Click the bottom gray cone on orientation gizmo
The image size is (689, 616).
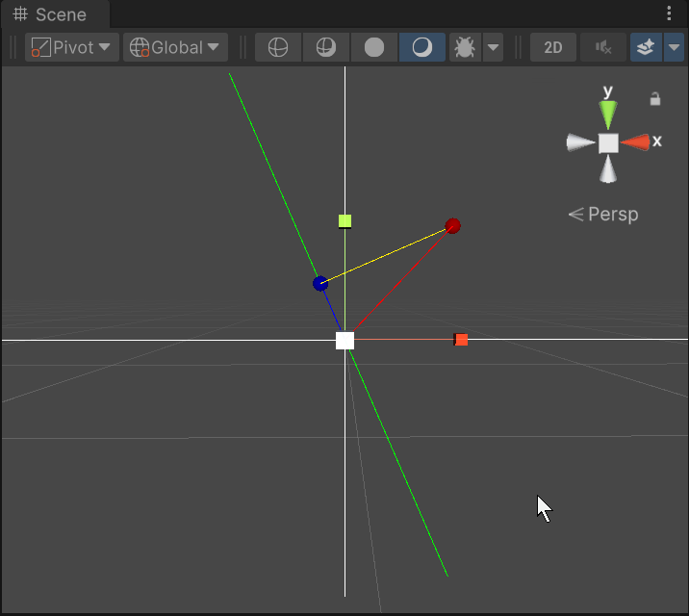[x=608, y=170]
